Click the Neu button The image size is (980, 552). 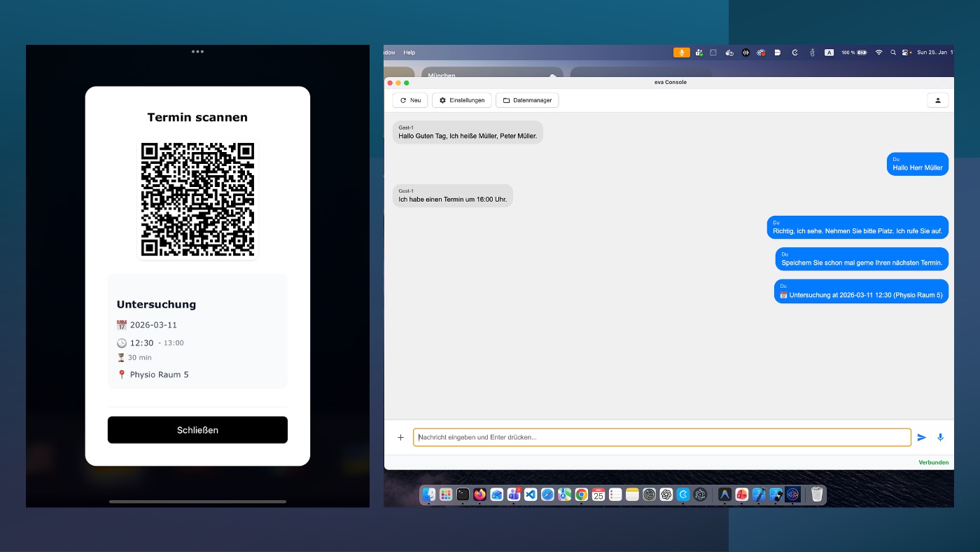click(410, 100)
